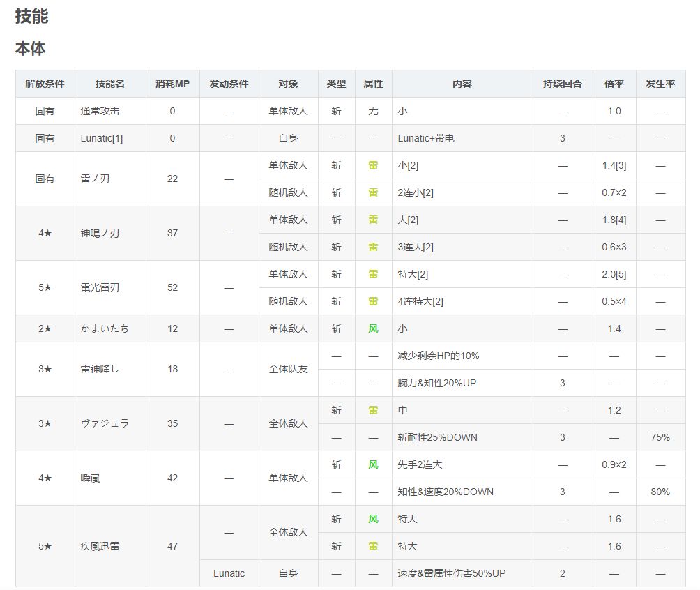Click MP cost 47 for 疾風迅雷
Viewport: 700px width, 590px height.
click(173, 546)
